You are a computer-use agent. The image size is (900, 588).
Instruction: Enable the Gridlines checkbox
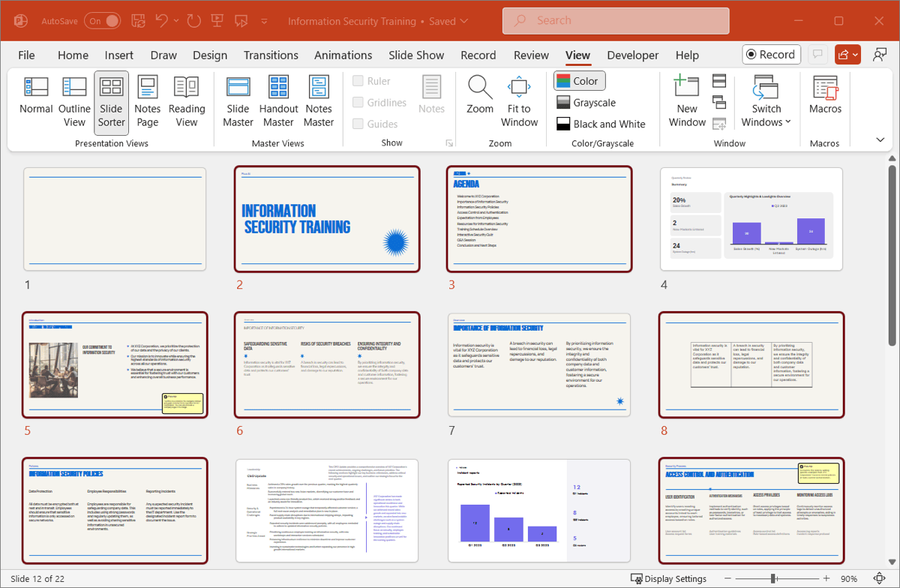(358, 103)
